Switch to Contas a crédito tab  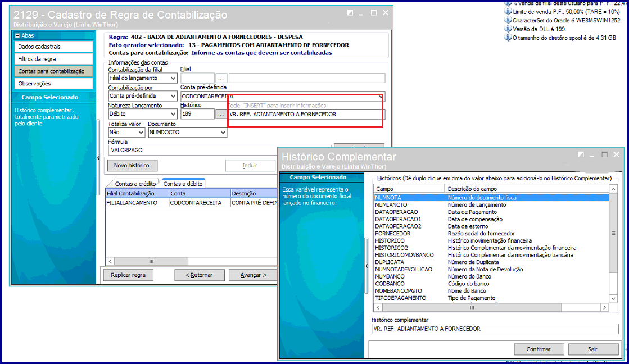(x=135, y=184)
